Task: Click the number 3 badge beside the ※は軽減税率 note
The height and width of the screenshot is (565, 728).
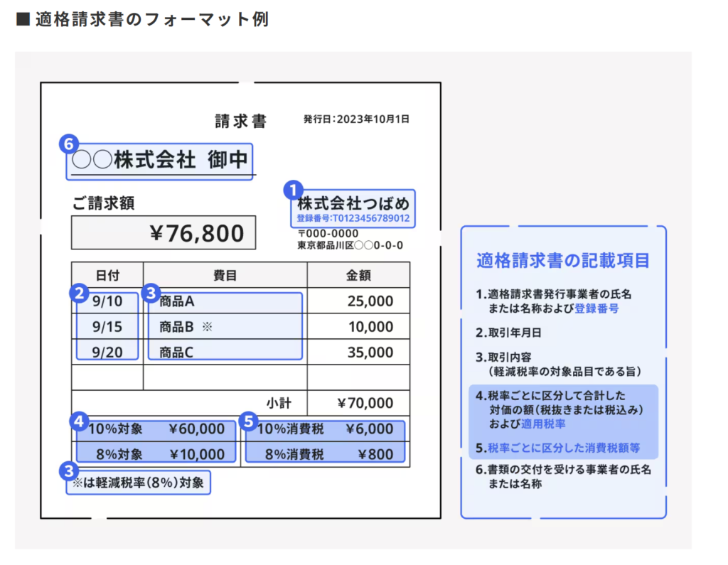Action: coord(68,470)
